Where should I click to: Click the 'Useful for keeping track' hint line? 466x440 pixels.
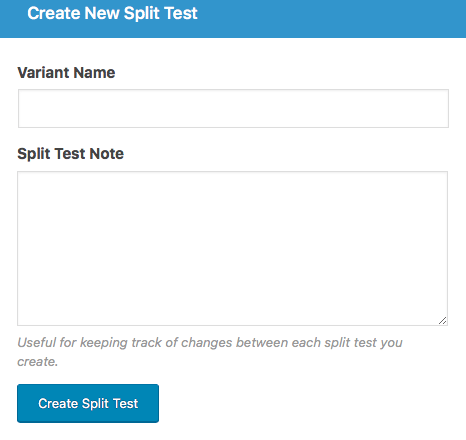[x=210, y=343]
